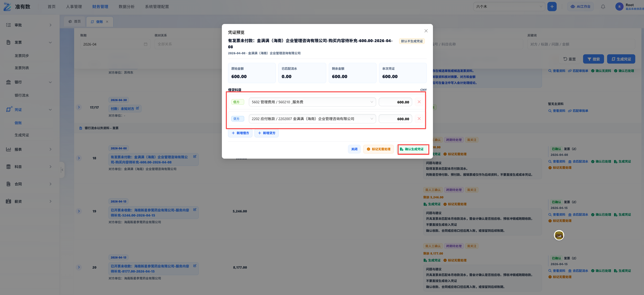Click the 合同 sidebar icon
644x295 pixels.
point(9,184)
